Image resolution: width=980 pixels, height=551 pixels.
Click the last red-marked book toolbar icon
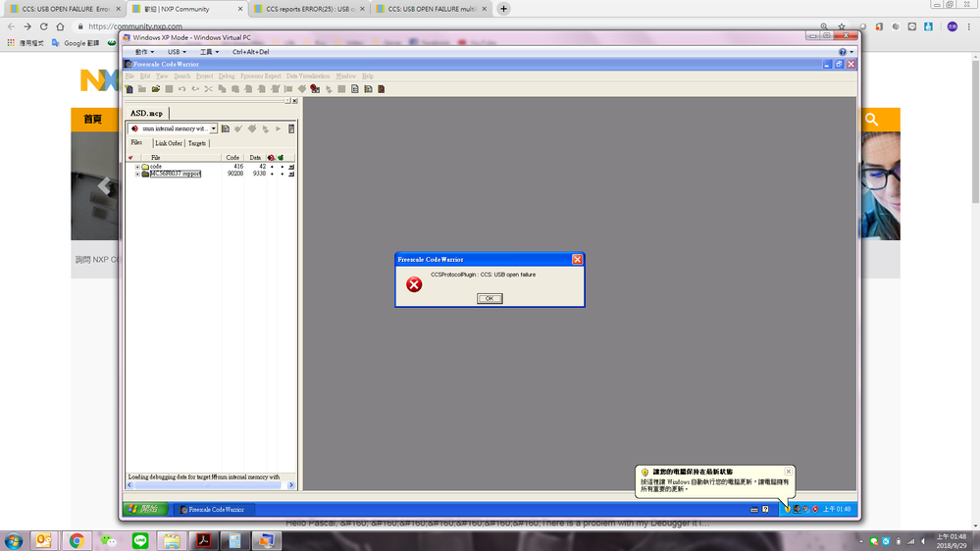(x=382, y=89)
